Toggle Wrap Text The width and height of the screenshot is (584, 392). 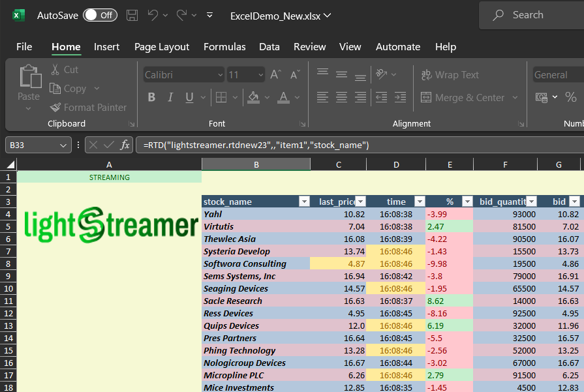tap(450, 75)
